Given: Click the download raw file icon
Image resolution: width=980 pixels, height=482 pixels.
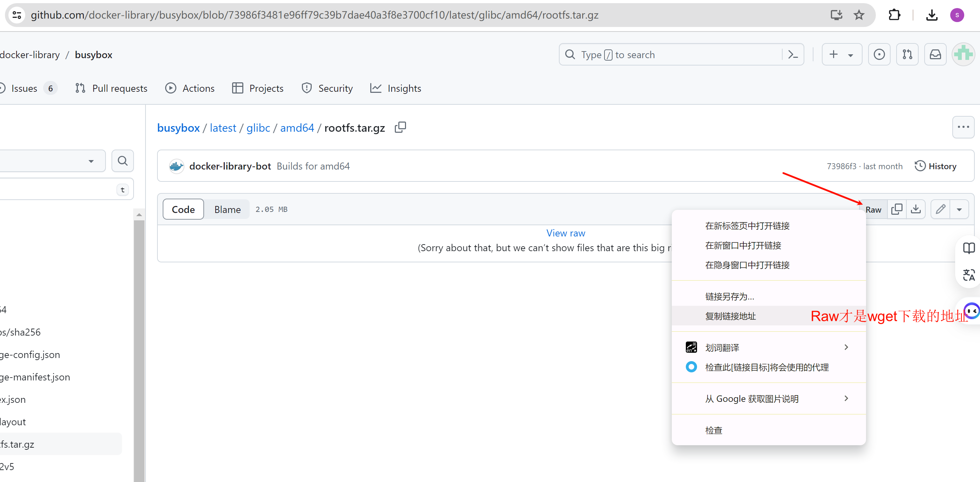Looking at the screenshot, I should click(x=916, y=209).
